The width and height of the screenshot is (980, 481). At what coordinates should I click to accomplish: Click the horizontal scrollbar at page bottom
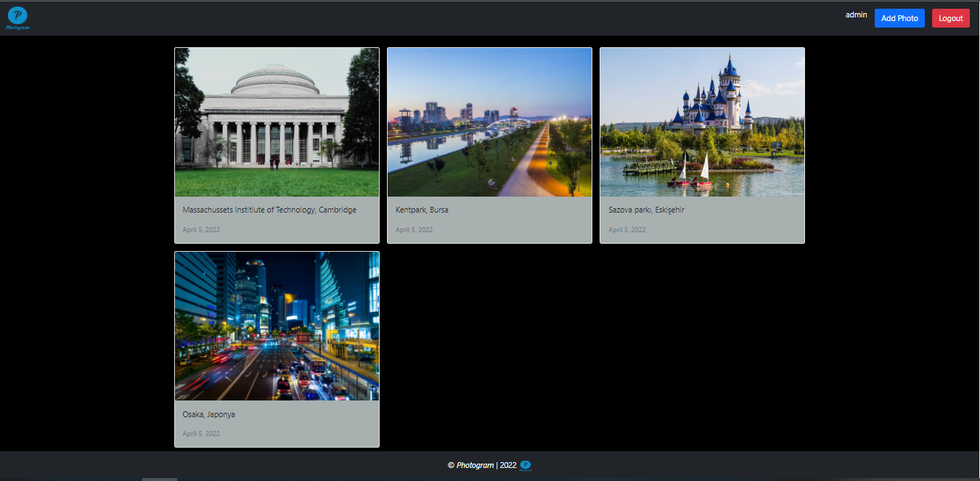(x=160, y=479)
